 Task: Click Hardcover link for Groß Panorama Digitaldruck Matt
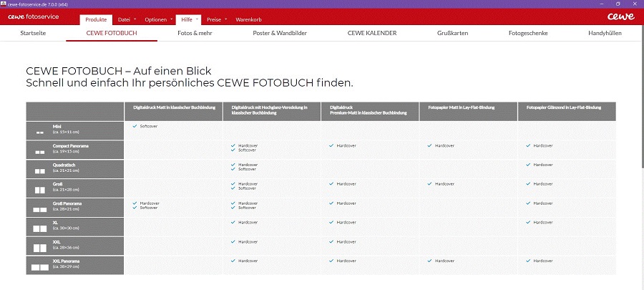(150, 203)
